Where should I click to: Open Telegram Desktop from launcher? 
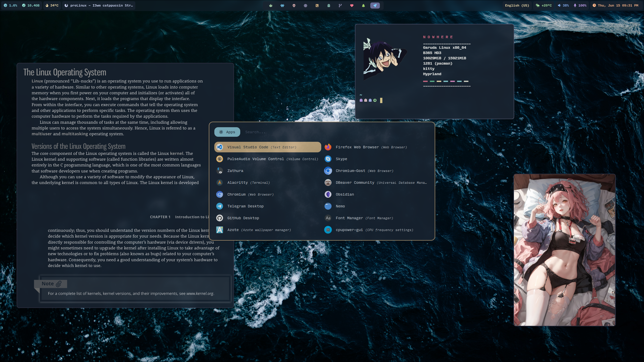tap(245, 206)
